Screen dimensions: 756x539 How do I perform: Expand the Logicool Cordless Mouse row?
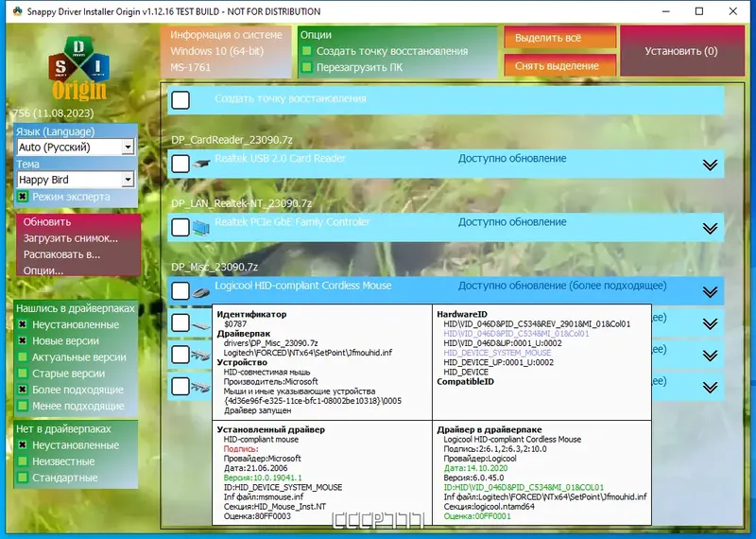pos(710,292)
